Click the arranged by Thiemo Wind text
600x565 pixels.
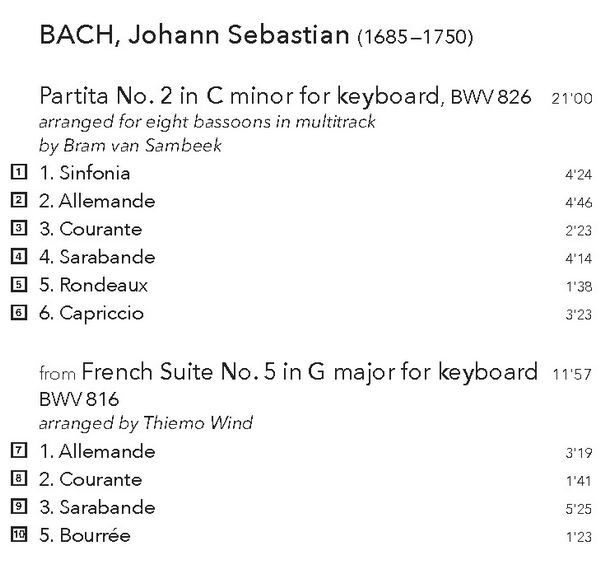tap(146, 423)
